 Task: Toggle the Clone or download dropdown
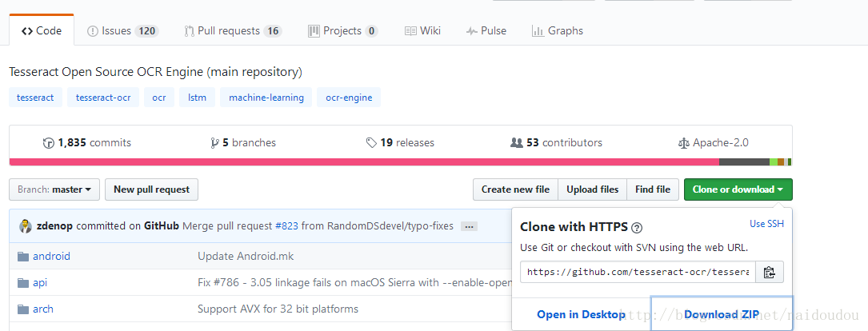pyautogui.click(x=738, y=189)
